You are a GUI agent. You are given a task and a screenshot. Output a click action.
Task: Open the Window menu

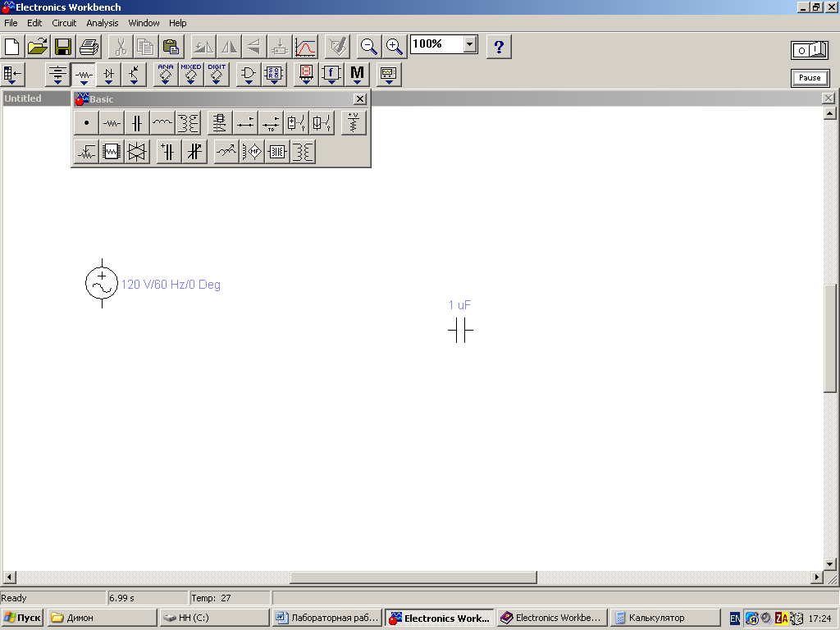tap(144, 23)
